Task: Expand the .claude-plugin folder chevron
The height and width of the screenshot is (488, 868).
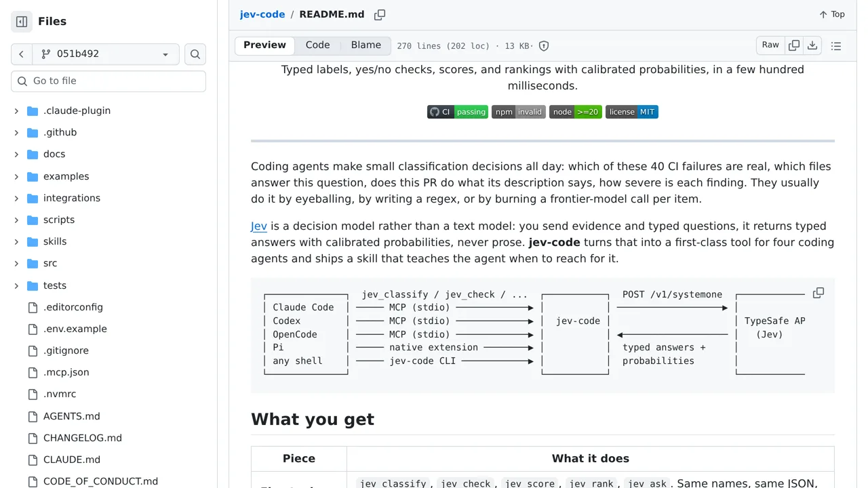Action: [x=16, y=110]
